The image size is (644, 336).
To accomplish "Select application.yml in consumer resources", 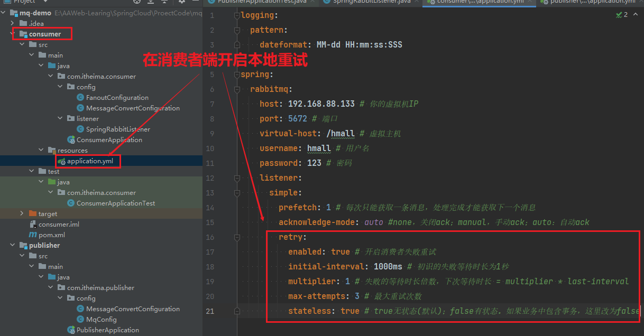I will (89, 161).
